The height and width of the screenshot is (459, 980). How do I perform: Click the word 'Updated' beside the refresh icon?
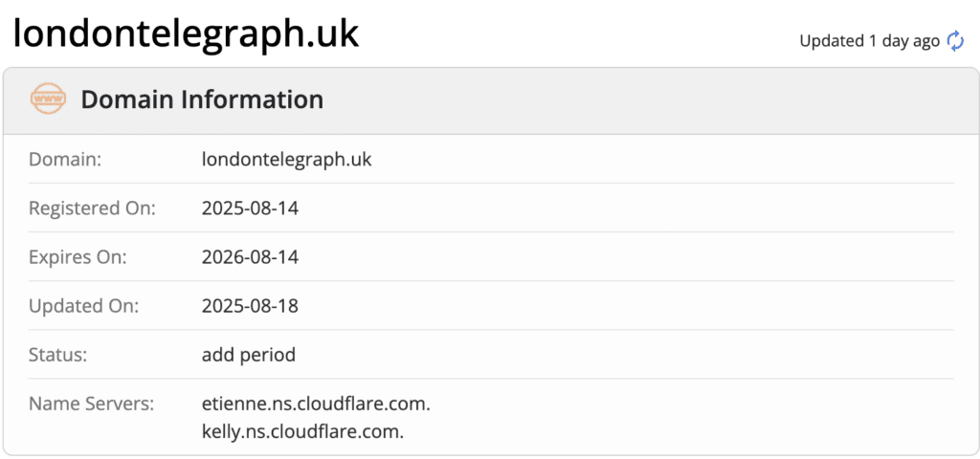[832, 41]
